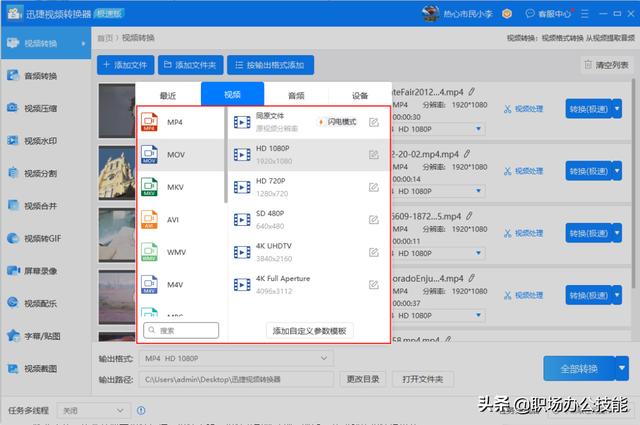Viewport: 640px width, 425px height.
Task: Choose the SD 480P resolution preset
Action: (308, 220)
